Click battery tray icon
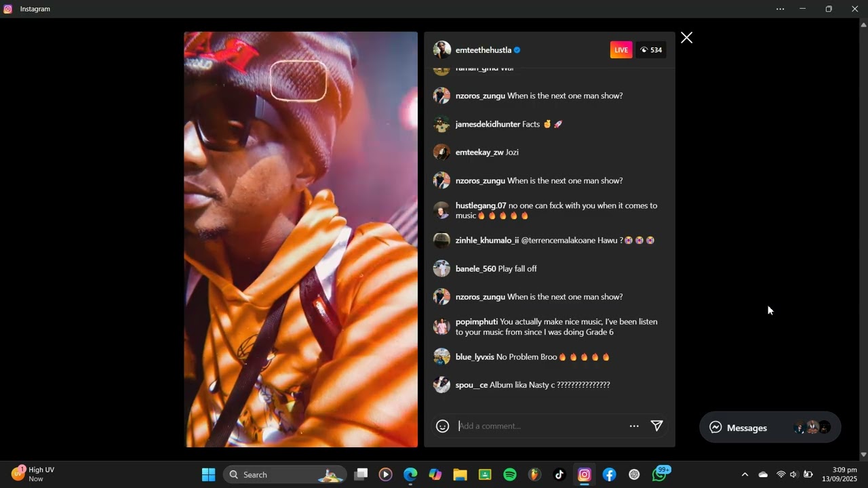This screenshot has height=488, width=868. tap(808, 474)
